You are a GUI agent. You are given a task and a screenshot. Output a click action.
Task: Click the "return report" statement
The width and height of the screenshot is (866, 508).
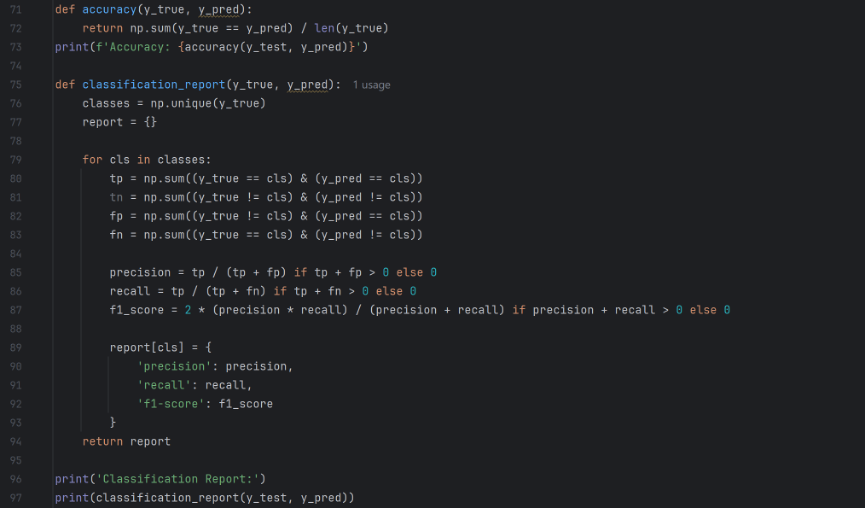(127, 441)
